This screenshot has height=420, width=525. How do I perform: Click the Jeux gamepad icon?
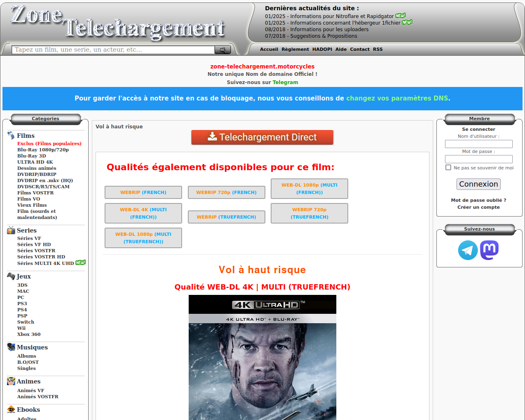click(11, 276)
